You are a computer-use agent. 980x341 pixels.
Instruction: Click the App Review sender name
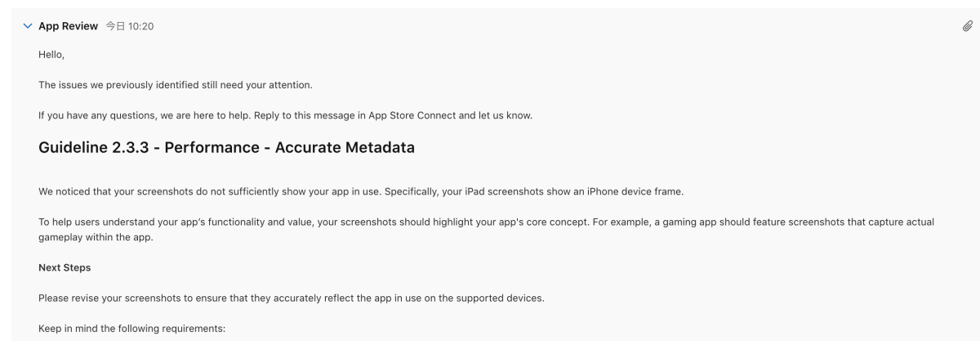(x=68, y=27)
